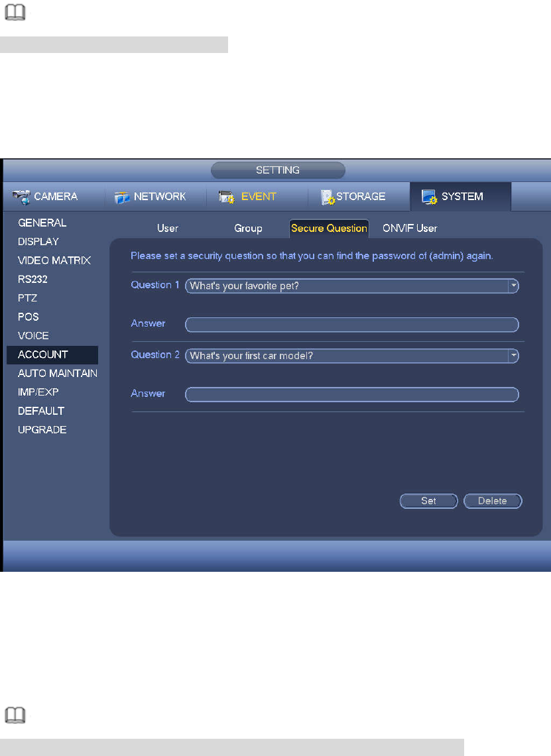Click the book note icon above the screenshot
The width and height of the screenshot is (551, 756).
pyautogui.click(x=15, y=12)
